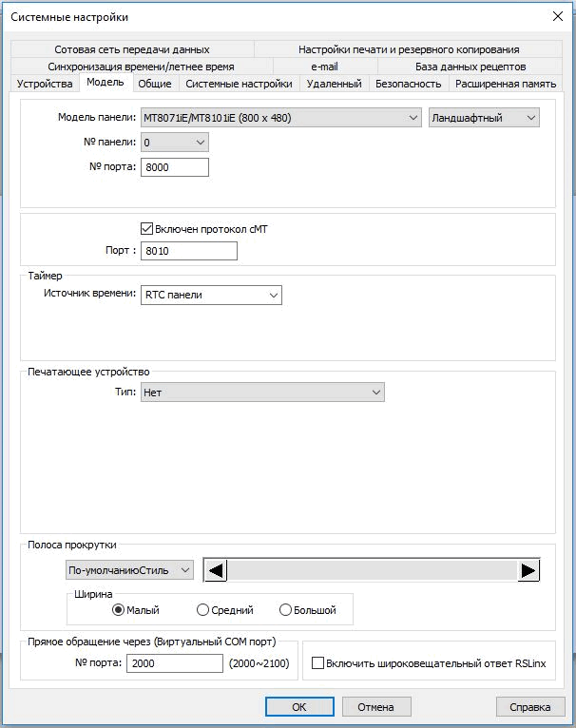The height and width of the screenshot is (728, 576).
Task: Open Настройки печати и резервного копирования tab
Action: pyautogui.click(x=409, y=49)
